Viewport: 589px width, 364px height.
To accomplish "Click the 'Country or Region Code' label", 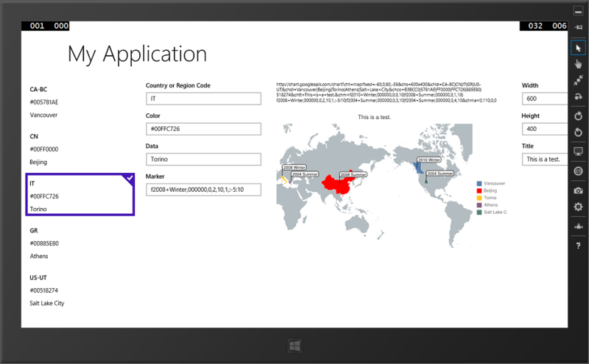I will (178, 85).
